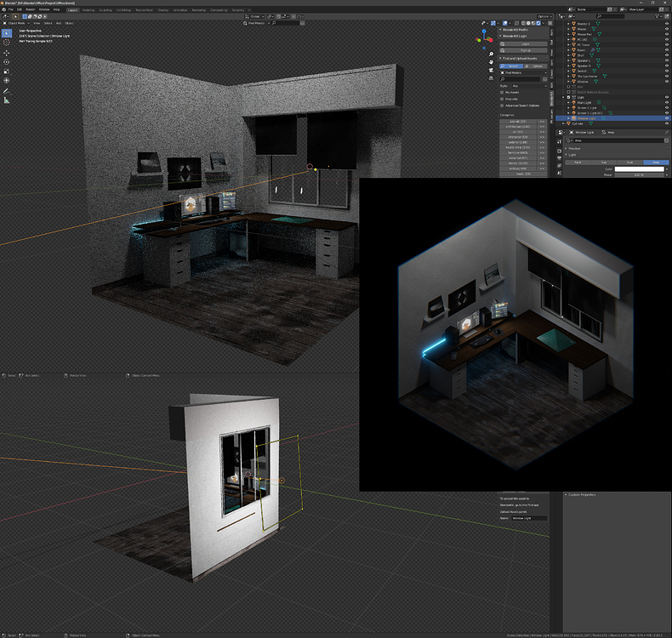The height and width of the screenshot is (638, 672).
Task: Open the viewport Add menu
Action: click(x=59, y=23)
